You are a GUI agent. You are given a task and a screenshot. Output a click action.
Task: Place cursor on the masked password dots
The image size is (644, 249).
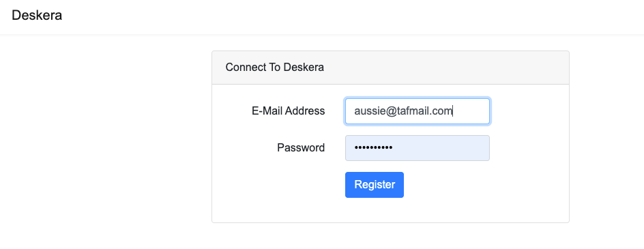pos(373,148)
